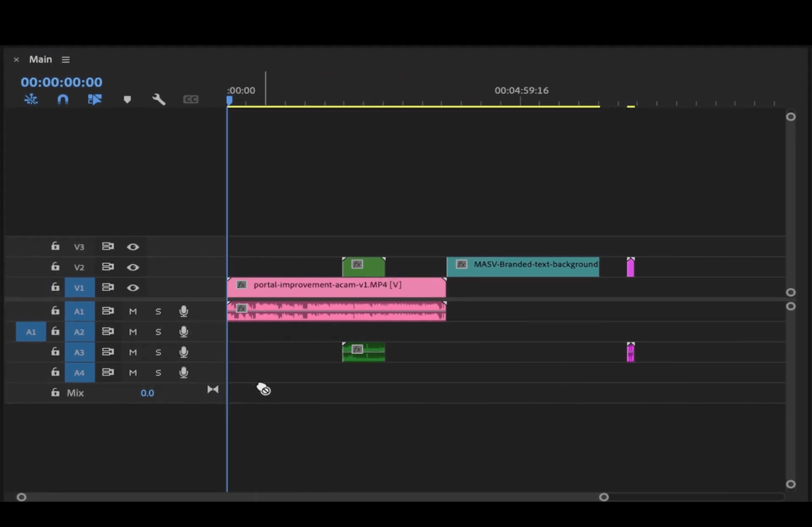
Task: Toggle lock on the Mix track
Action: (55, 392)
